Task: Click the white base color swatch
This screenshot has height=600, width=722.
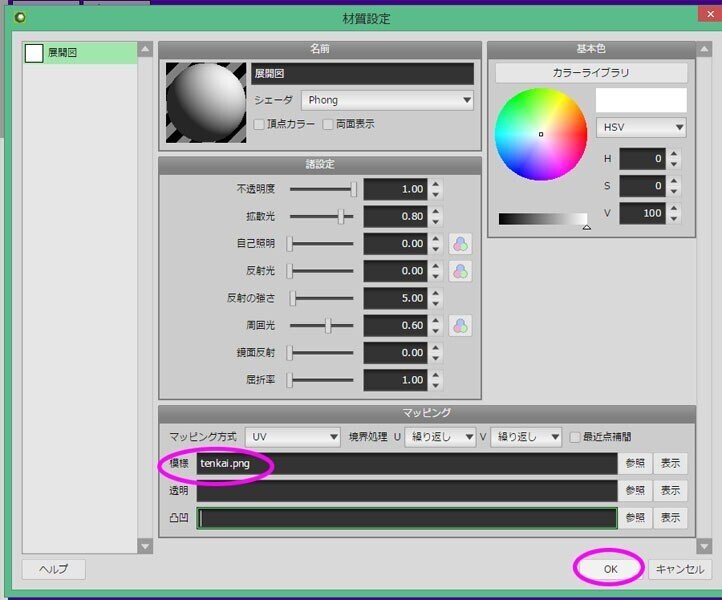Action: pyautogui.click(x=641, y=100)
